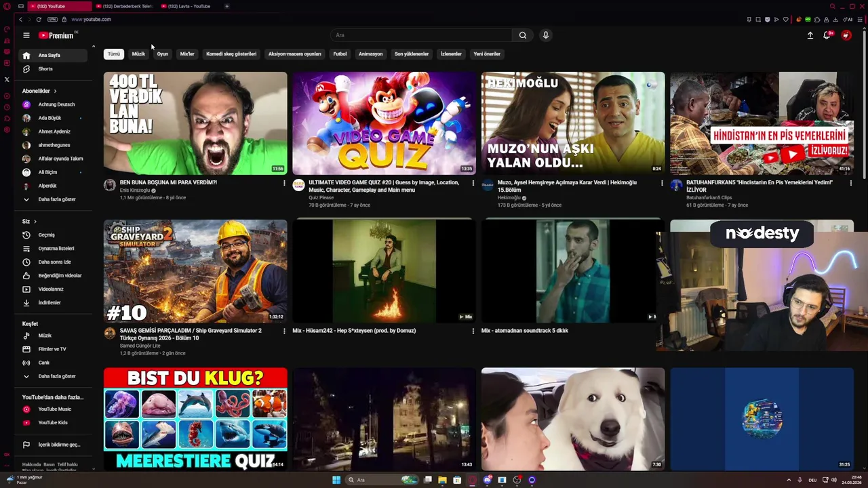Go to Shorts in sidebar
The image size is (868, 488).
tap(54, 68)
